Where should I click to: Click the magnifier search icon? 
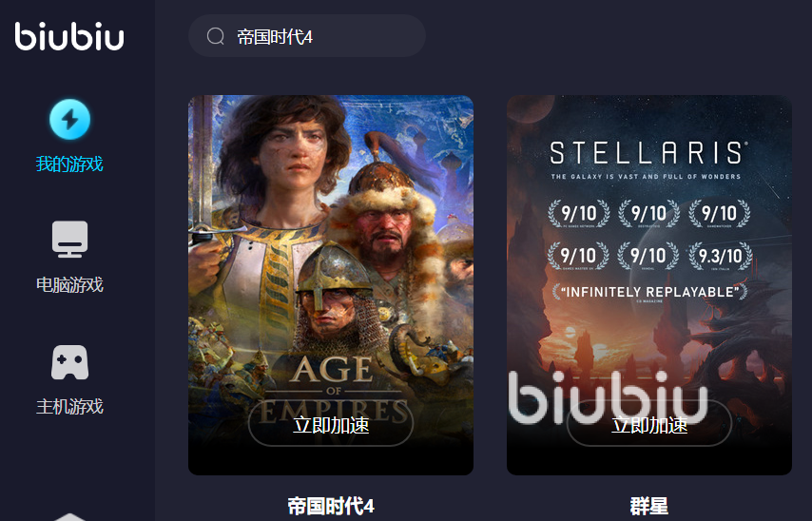tap(216, 36)
